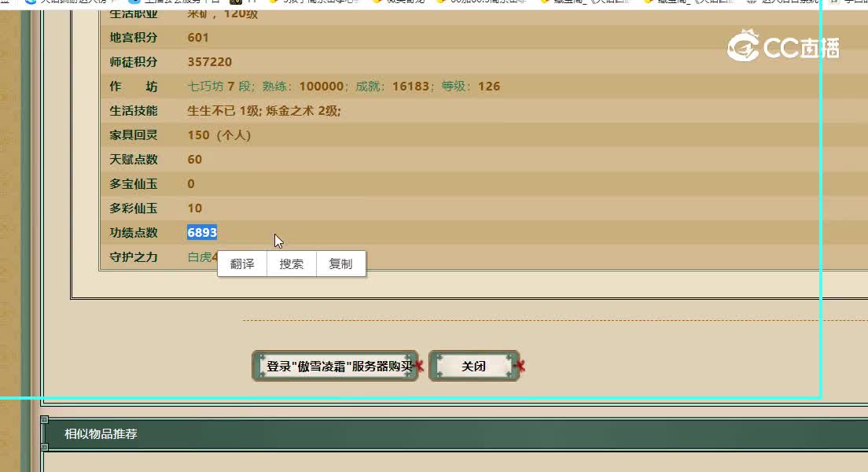Click the 家具回灵 value 150 (个人)
This screenshot has width=868, height=472.
click(x=219, y=135)
